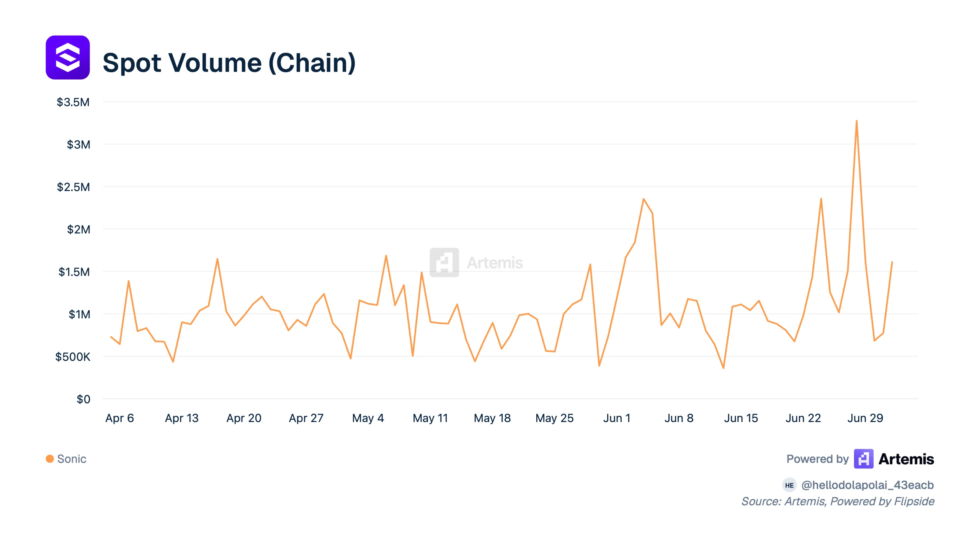The image size is (980, 551).
Task: Click the Spot Volume (Chain) title
Action: 229,63
